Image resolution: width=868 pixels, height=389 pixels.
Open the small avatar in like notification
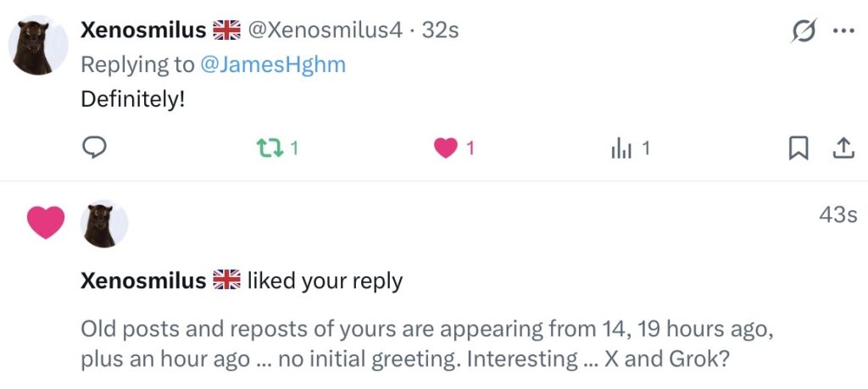tap(103, 224)
